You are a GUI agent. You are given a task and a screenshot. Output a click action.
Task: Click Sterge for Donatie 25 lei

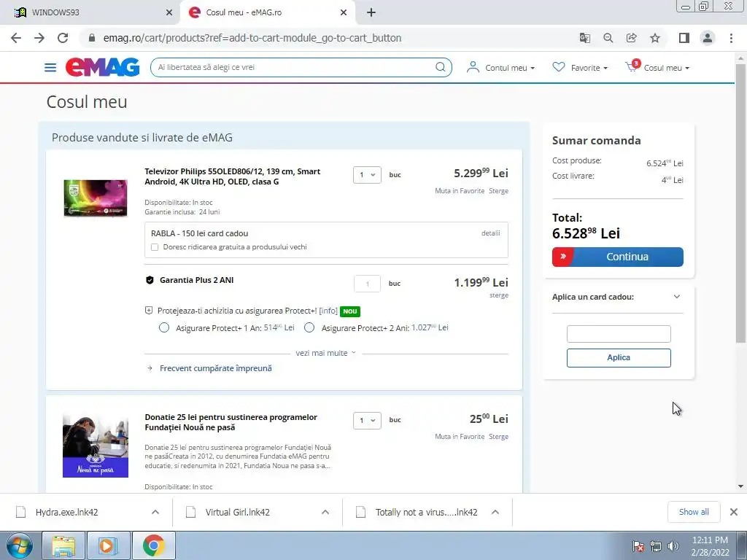pyautogui.click(x=498, y=437)
